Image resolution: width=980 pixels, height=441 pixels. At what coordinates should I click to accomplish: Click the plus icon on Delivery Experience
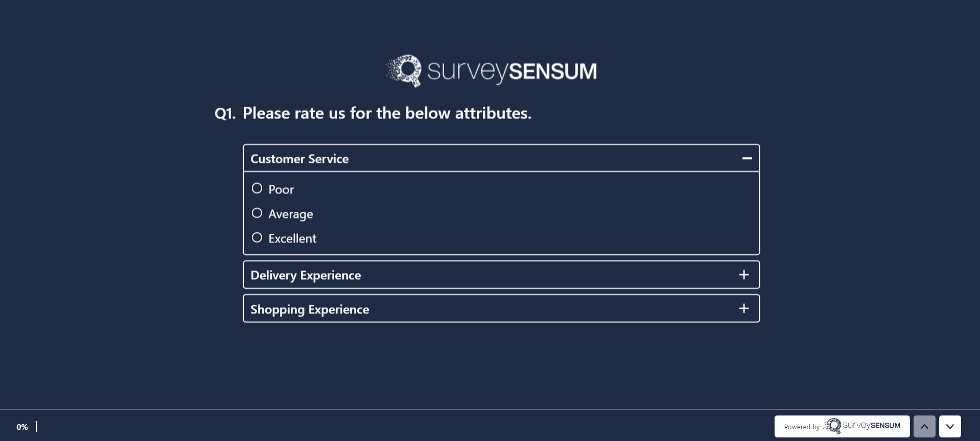click(x=744, y=274)
